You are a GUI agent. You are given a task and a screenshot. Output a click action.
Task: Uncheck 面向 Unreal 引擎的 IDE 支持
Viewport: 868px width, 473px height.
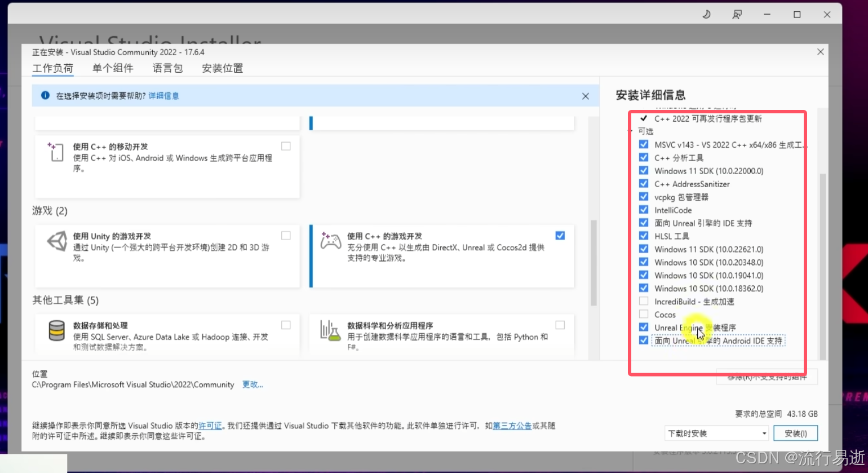click(x=644, y=223)
